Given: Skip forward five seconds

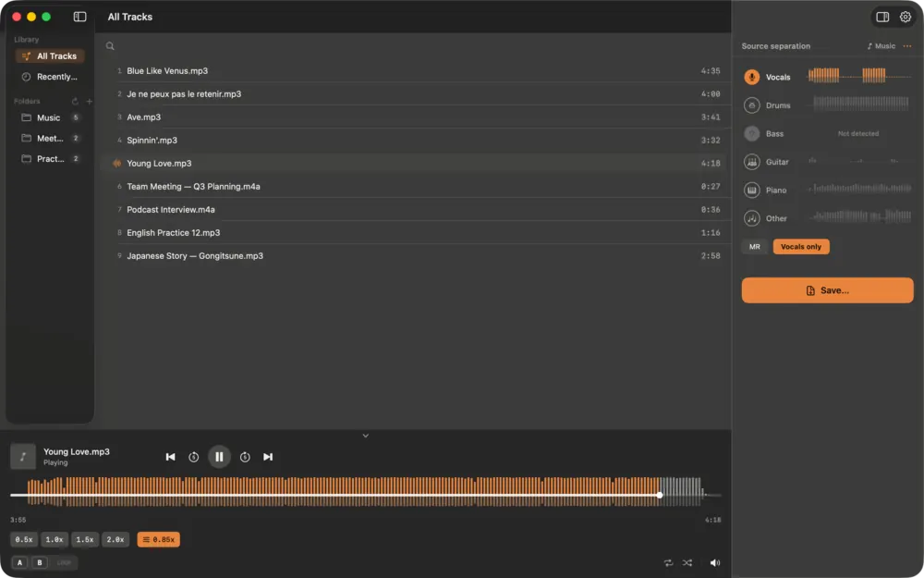Looking at the screenshot, I should tap(245, 457).
